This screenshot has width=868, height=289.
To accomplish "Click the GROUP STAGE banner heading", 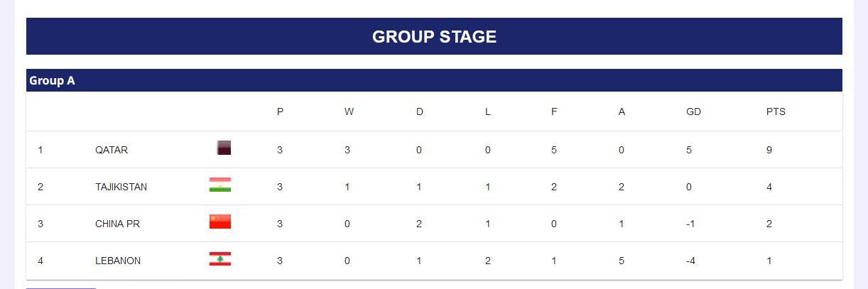I will [434, 37].
